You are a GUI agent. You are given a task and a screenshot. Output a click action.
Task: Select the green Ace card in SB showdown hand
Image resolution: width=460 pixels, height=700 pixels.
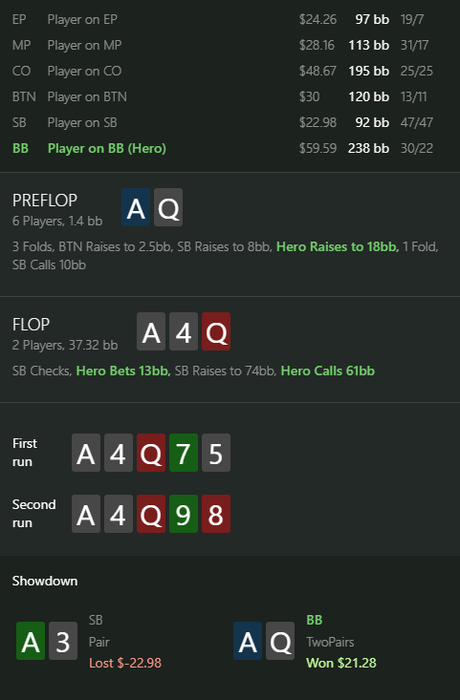(x=30, y=641)
